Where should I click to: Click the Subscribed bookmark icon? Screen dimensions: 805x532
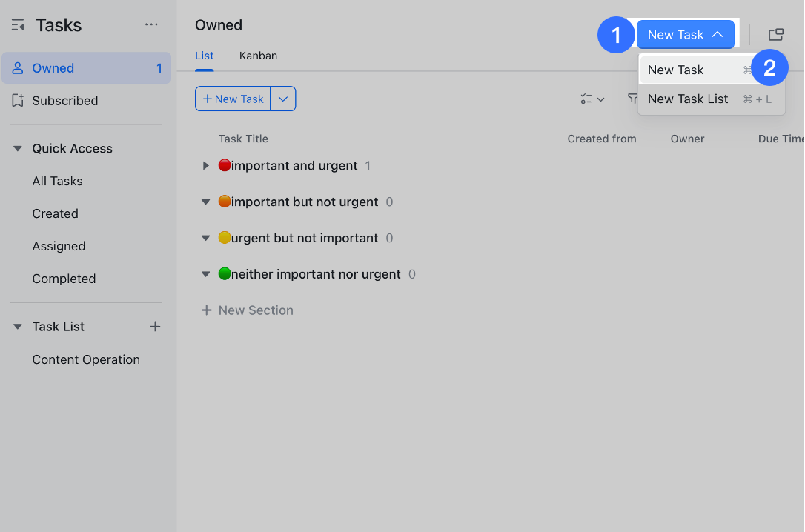[18, 101]
